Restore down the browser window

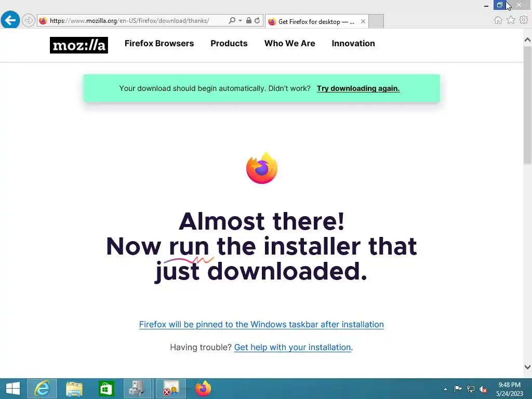click(x=499, y=5)
